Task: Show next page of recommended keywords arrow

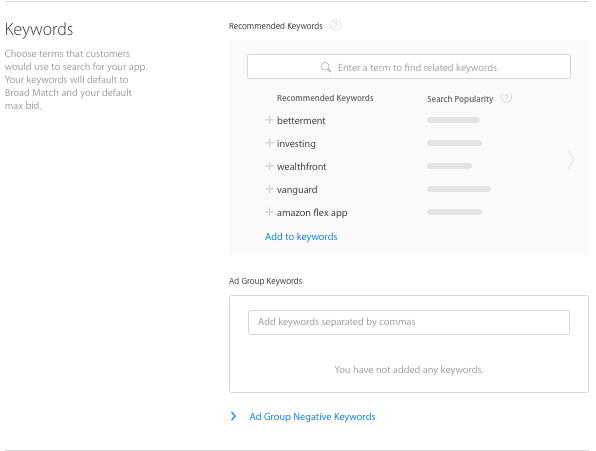Action: click(x=571, y=160)
